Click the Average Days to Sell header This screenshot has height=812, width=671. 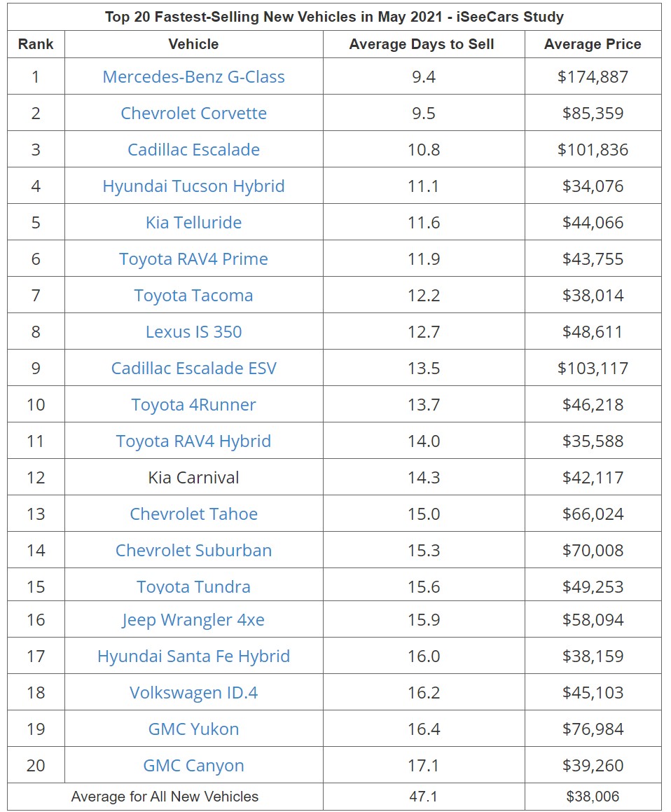422,44
